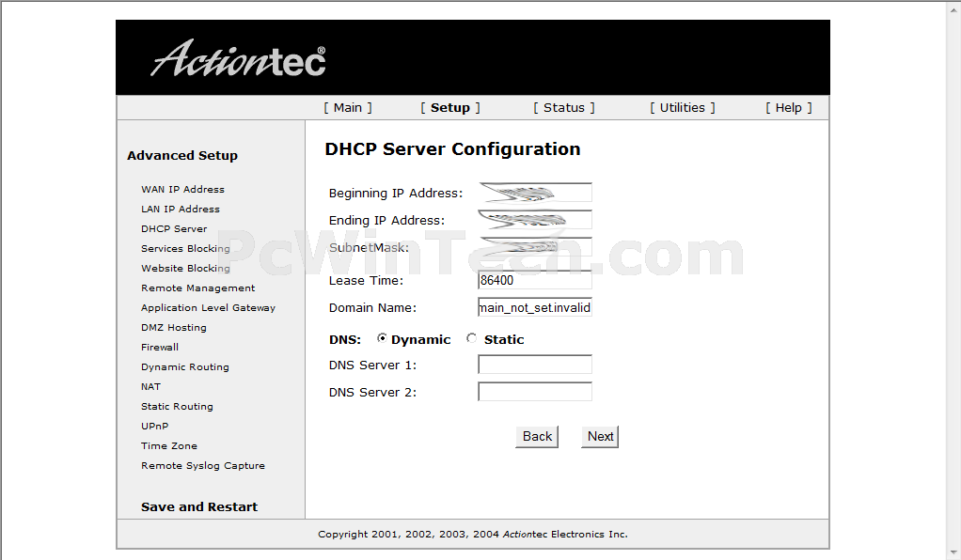Open Services Blocking page
The image size is (961, 560).
tap(185, 248)
